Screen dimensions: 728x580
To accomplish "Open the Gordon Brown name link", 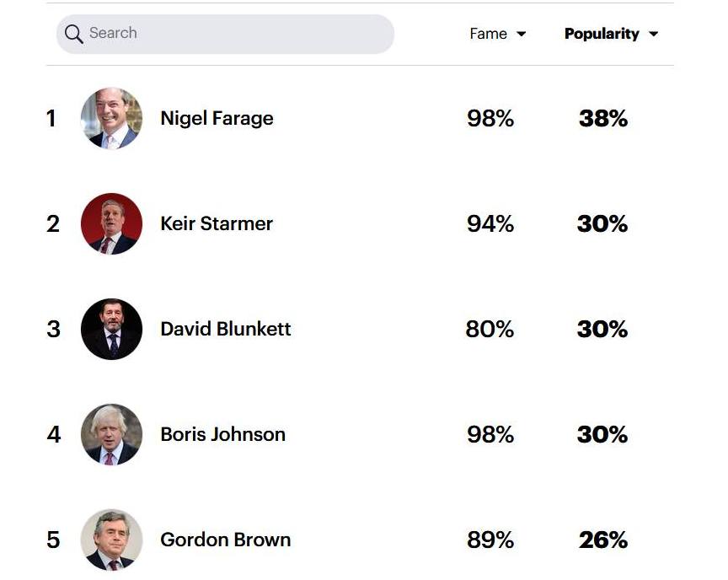I will pos(226,540).
